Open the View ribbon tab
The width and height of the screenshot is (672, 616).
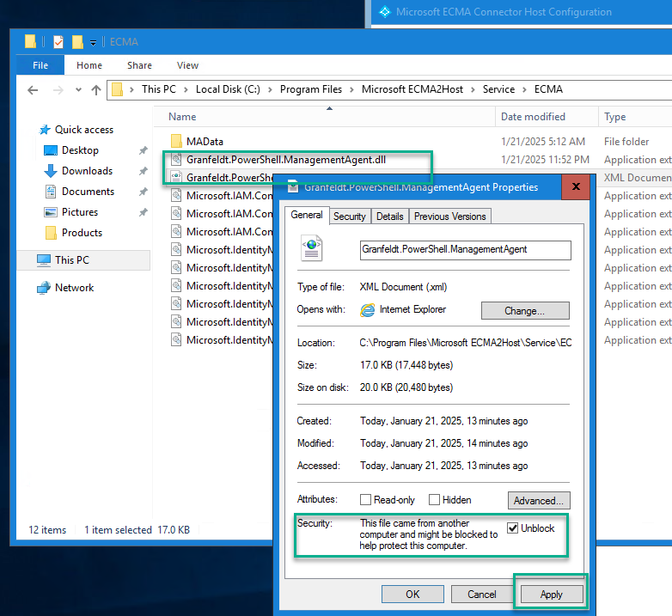point(187,65)
